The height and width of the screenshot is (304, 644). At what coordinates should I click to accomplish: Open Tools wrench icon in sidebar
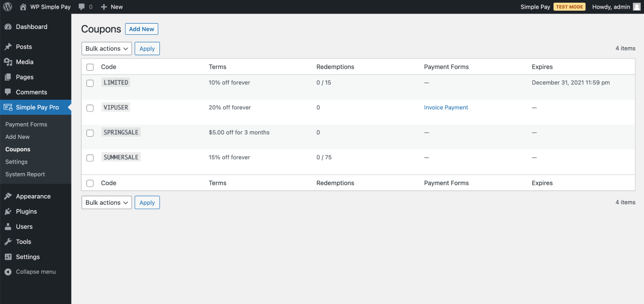click(x=8, y=242)
